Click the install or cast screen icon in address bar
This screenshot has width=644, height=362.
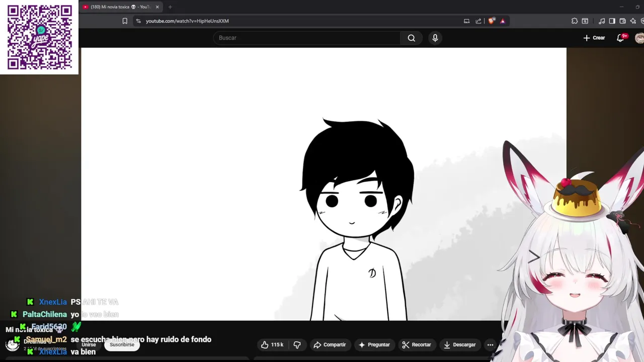[x=466, y=21]
